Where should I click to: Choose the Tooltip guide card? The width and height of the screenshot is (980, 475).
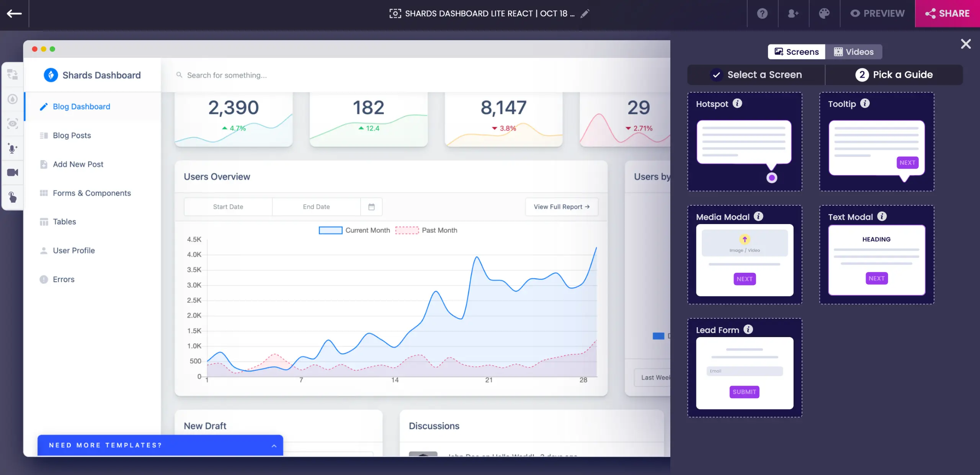coord(877,142)
